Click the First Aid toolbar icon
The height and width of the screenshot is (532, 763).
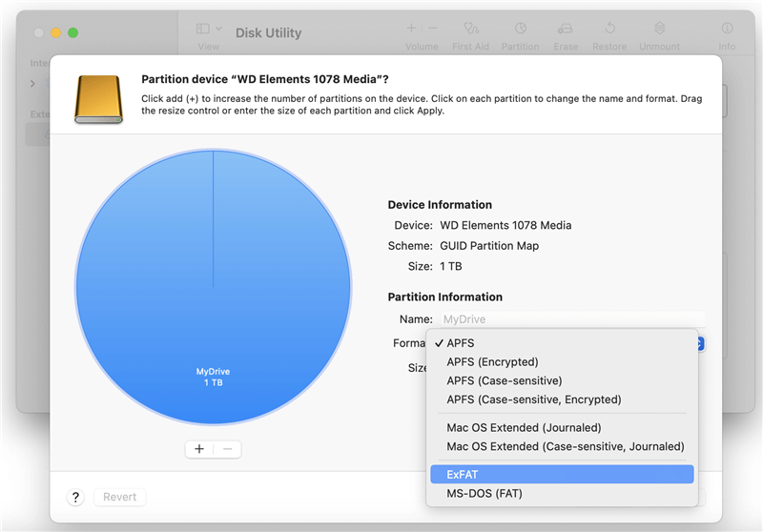(x=471, y=30)
